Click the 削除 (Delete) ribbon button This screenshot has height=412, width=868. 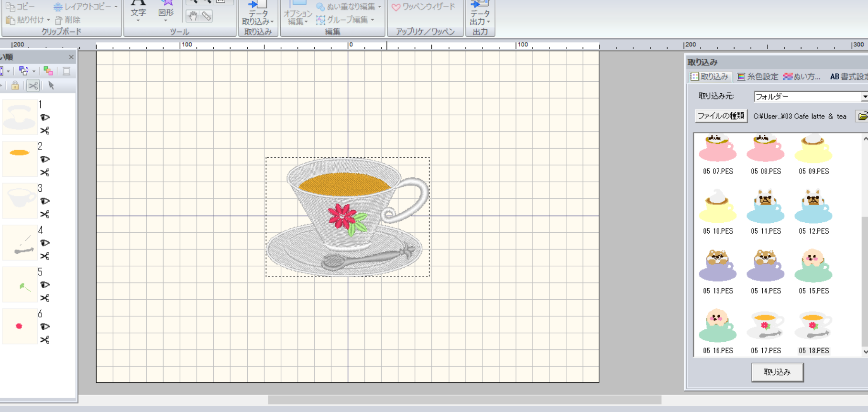(x=68, y=20)
